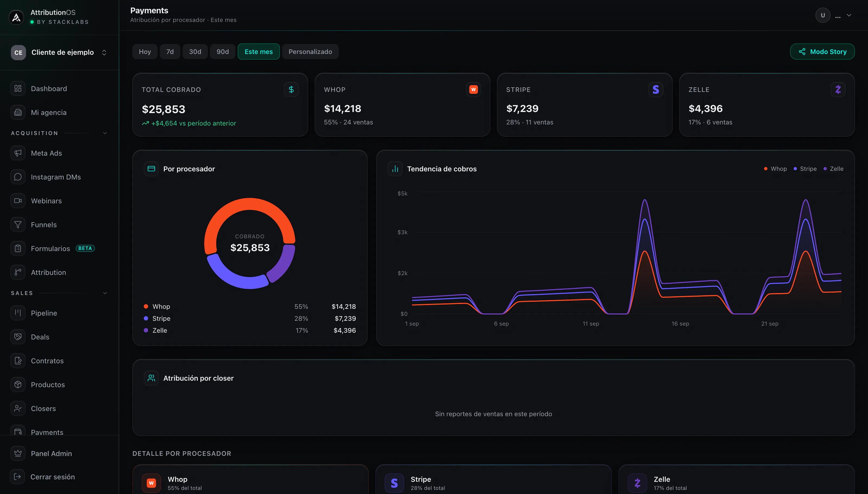The height and width of the screenshot is (494, 868).
Task: Activate the Modo Story button
Action: (822, 52)
